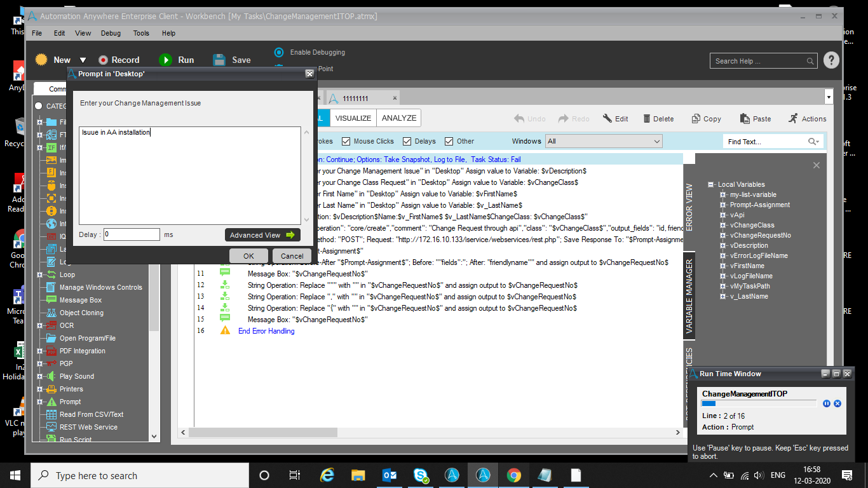Toggle the Mouse Clicks checkbox

[x=346, y=142]
